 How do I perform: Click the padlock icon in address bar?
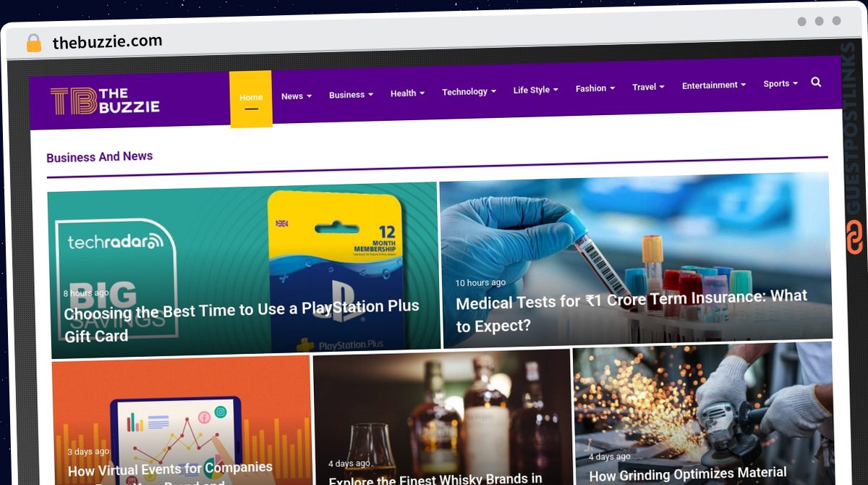coord(33,43)
